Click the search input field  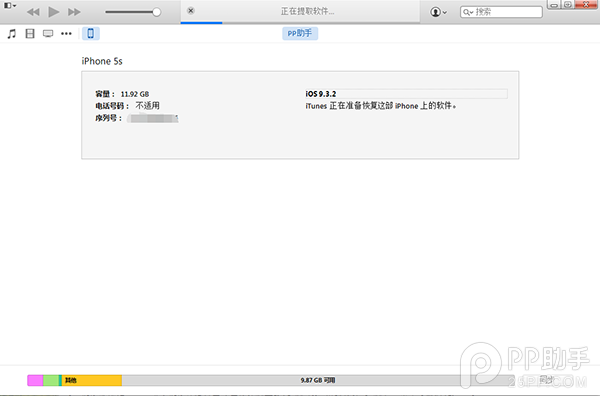501,12
